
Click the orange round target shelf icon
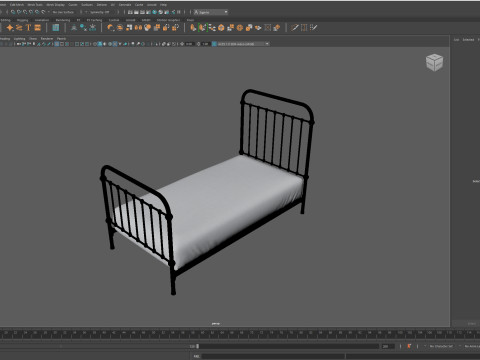[240, 28]
